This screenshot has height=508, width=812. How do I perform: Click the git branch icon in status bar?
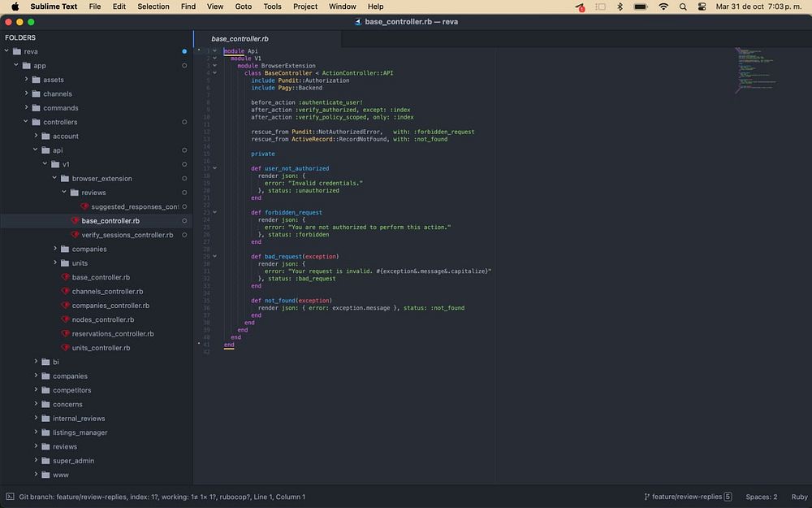(647, 497)
